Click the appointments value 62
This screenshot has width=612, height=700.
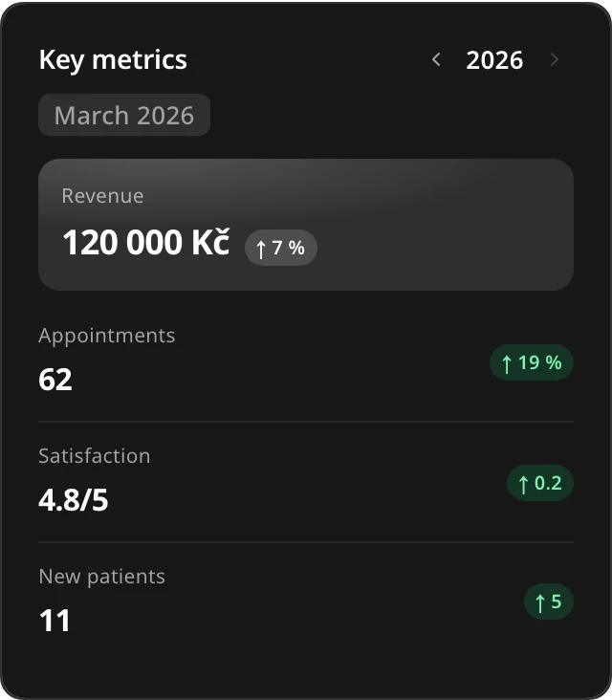click(55, 380)
